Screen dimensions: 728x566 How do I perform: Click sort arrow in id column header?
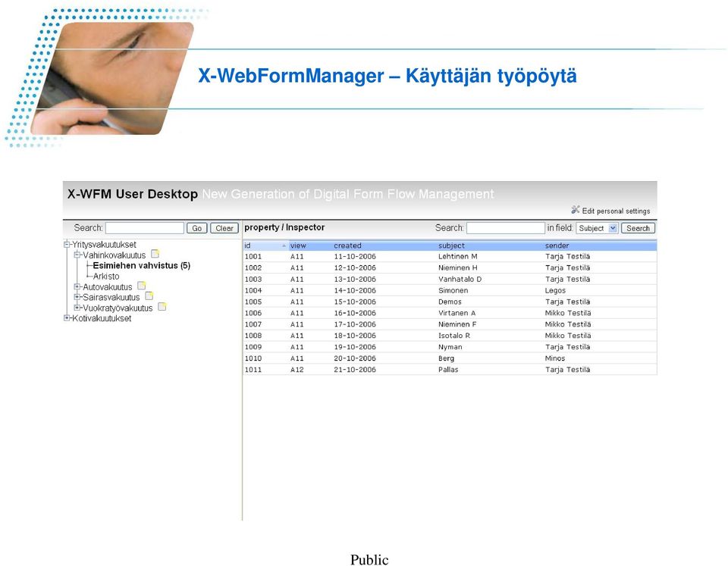click(x=284, y=245)
